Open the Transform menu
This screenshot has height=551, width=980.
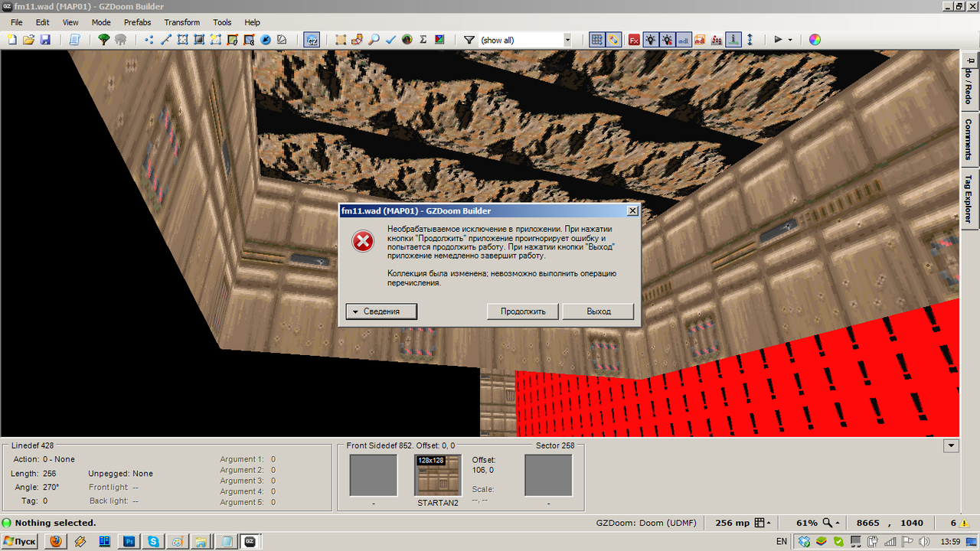pos(182,22)
